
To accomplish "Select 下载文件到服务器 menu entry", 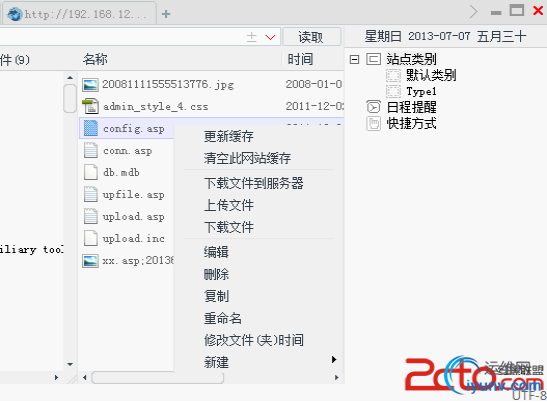I will pos(254,183).
